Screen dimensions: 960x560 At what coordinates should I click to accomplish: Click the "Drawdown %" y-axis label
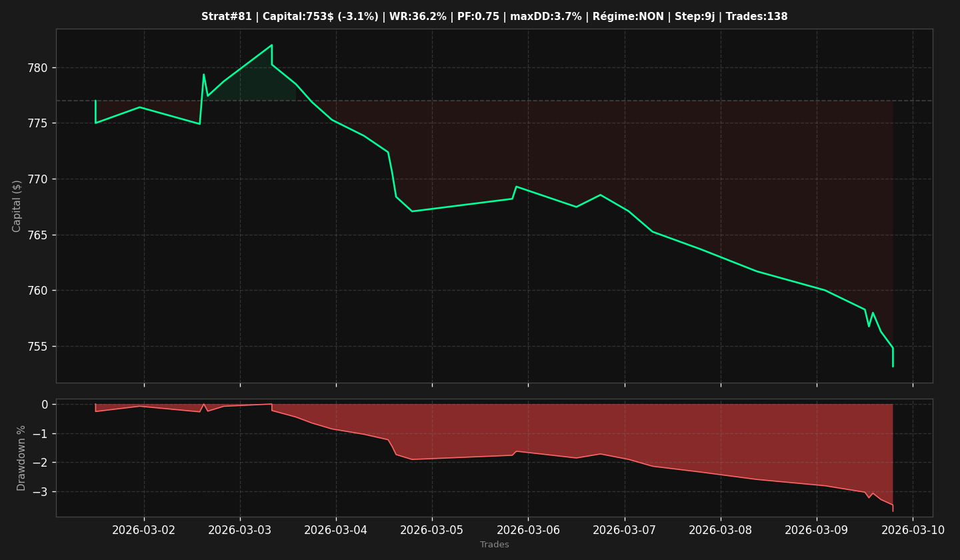click(21, 458)
